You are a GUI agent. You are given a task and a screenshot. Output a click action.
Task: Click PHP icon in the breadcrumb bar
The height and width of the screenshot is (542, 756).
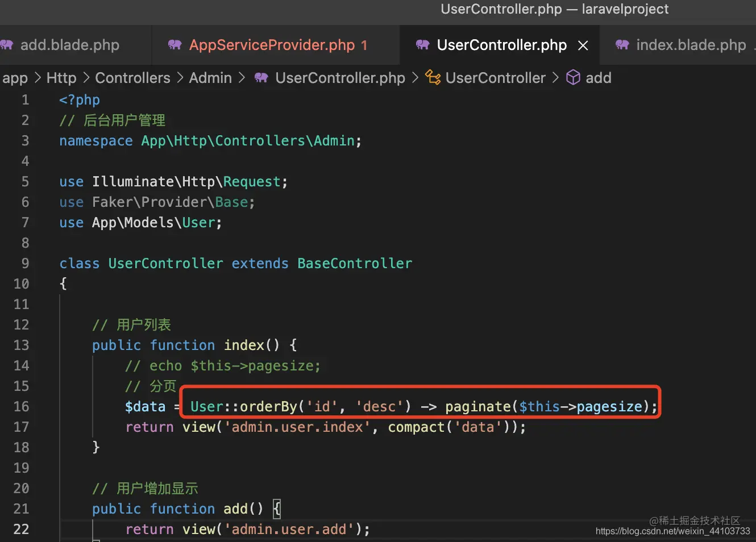pyautogui.click(x=261, y=78)
